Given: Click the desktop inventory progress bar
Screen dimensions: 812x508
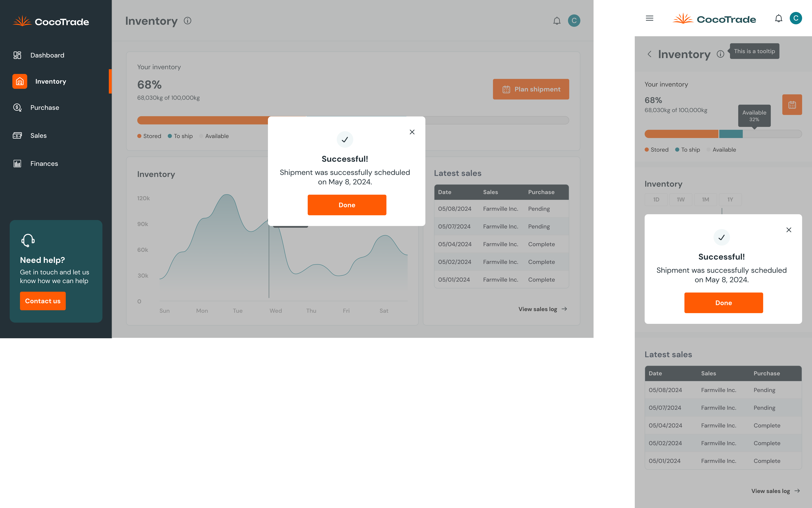Looking at the screenshot, I should 353,120.
